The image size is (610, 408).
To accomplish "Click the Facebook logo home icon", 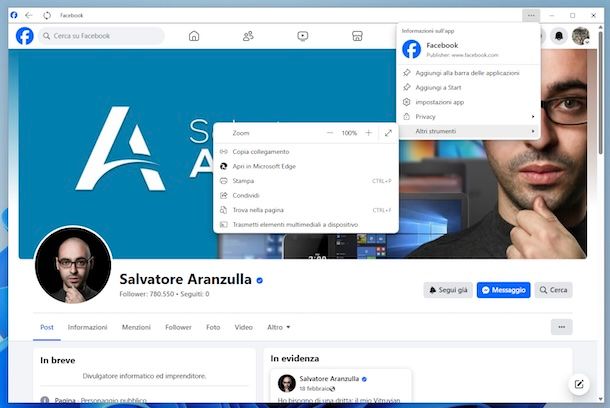I will coord(24,36).
